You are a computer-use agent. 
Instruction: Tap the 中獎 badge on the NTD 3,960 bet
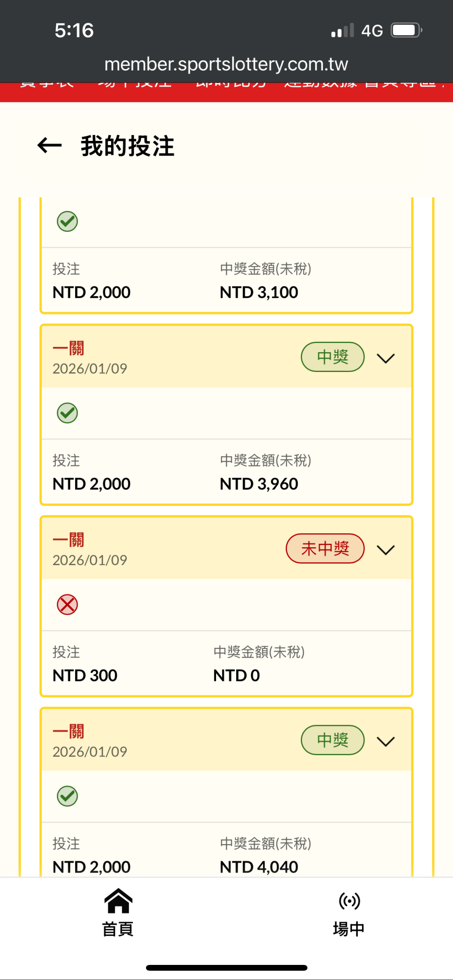pyautogui.click(x=332, y=357)
